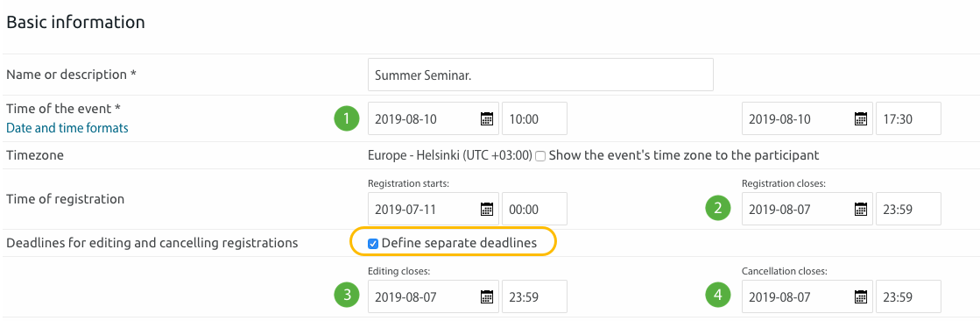Click editing closes time field 23:59
Viewport: 980px width, 321px height.
coord(534,296)
